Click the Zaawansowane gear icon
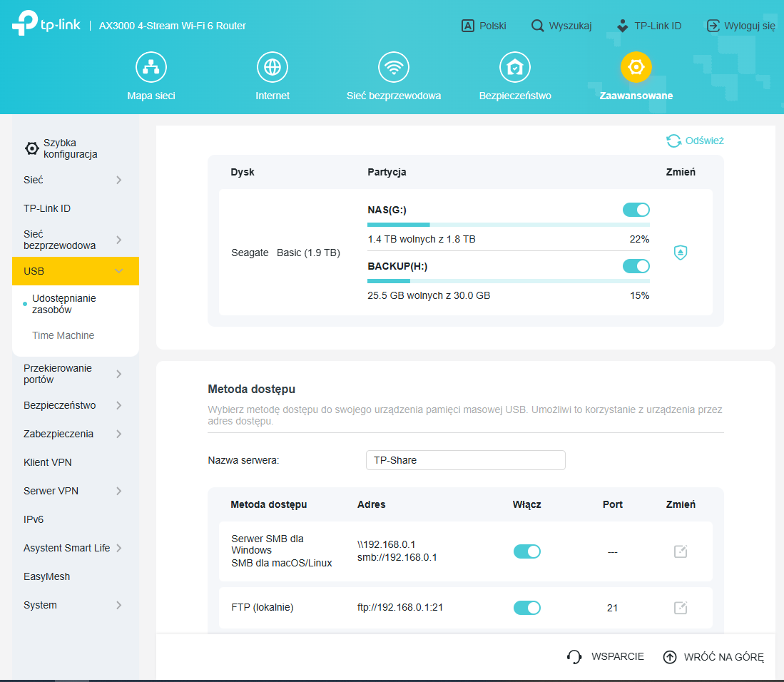The height and width of the screenshot is (682, 784). tap(636, 67)
